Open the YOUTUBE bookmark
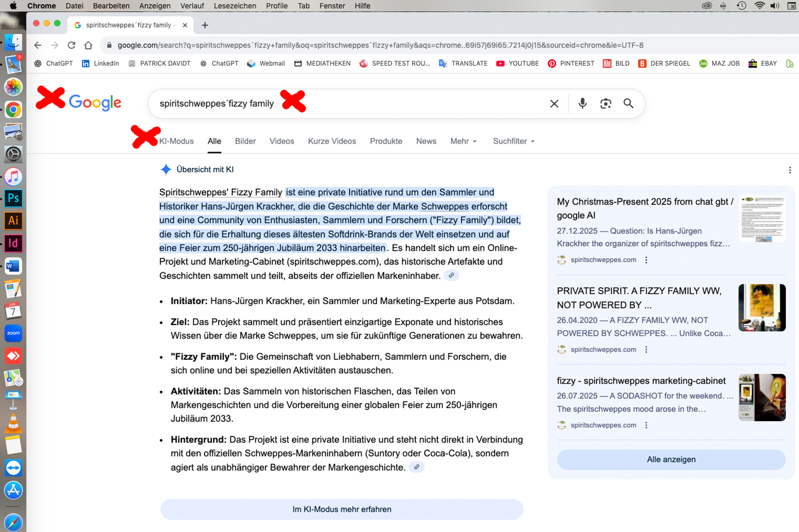799x532 pixels. [518, 63]
